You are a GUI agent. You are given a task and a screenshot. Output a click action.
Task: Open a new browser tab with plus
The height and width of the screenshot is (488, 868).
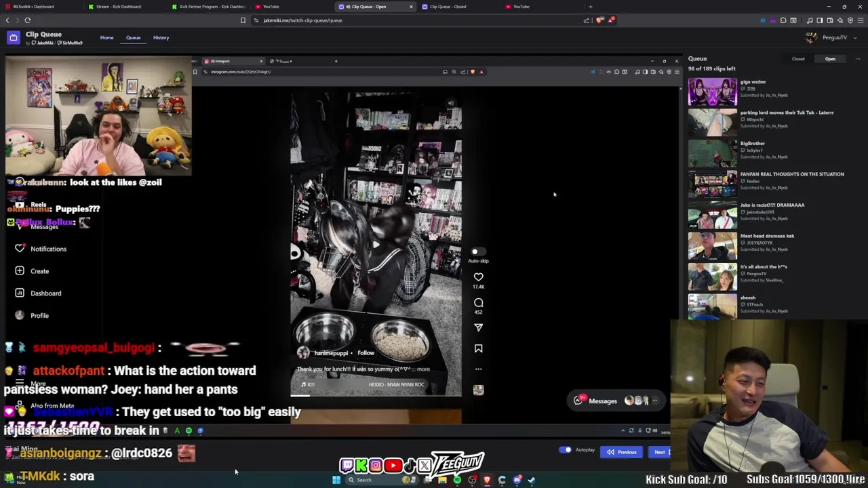(590, 7)
